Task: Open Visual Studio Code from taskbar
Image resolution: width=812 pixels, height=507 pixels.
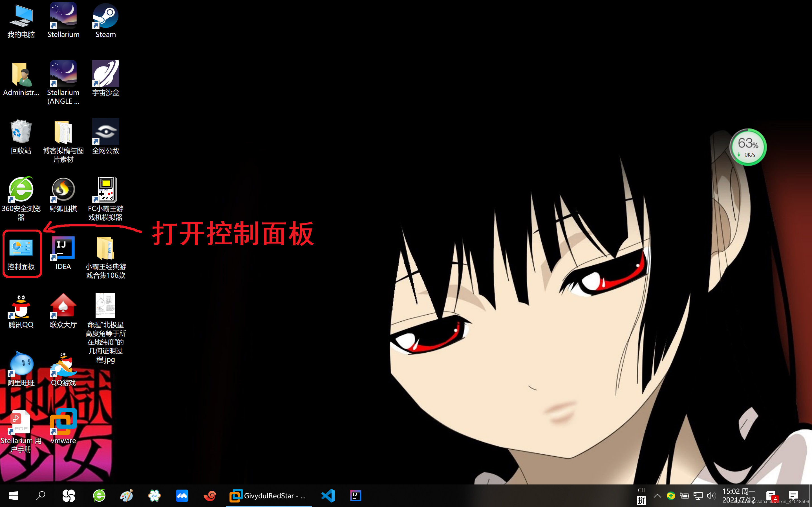Action: pos(328,495)
